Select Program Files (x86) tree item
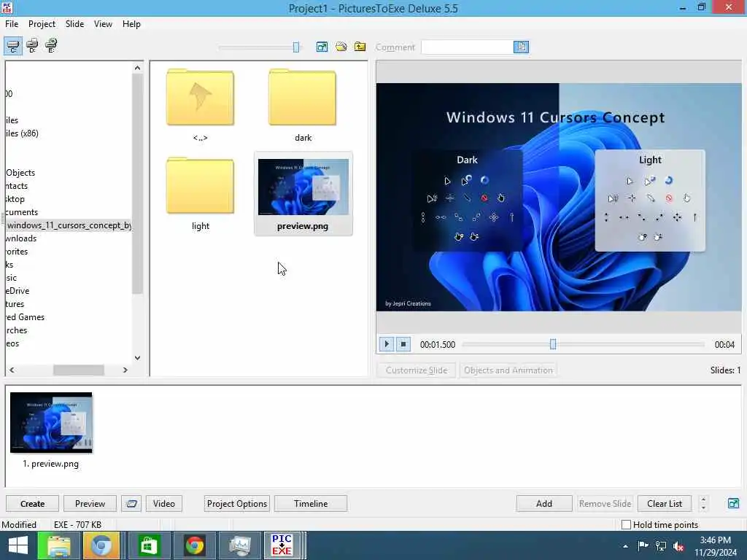 [x=23, y=133]
